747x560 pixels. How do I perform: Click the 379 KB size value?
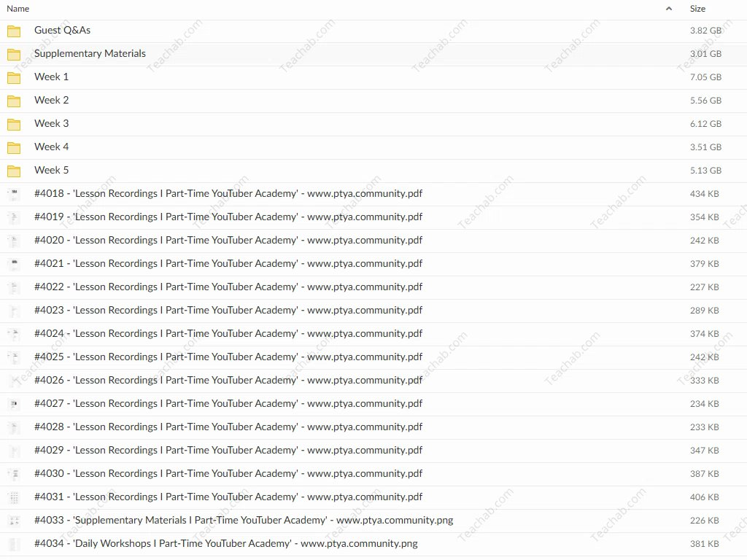tap(704, 264)
